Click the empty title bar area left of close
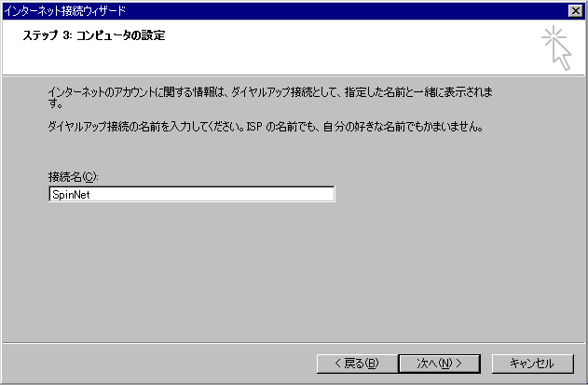The width and height of the screenshot is (588, 385). [345, 11]
